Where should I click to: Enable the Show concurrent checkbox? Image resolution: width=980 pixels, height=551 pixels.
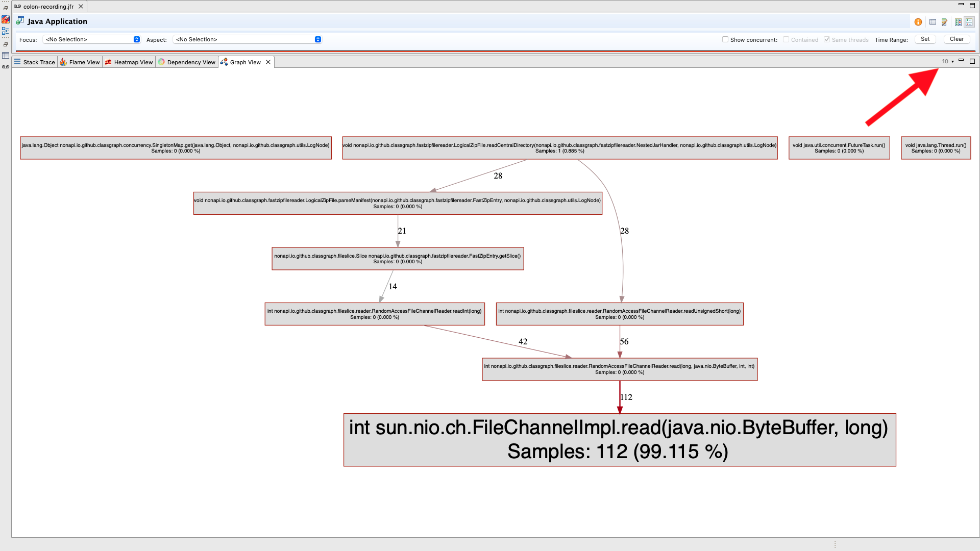pyautogui.click(x=725, y=39)
